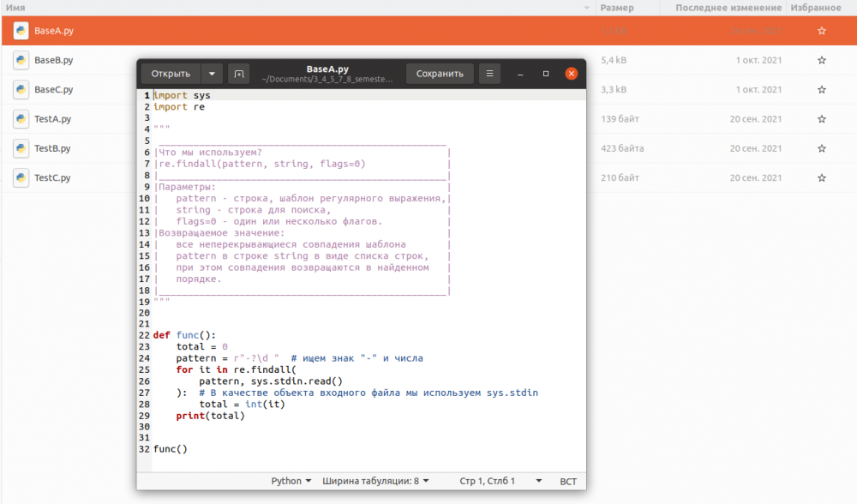Maximize the gedit editor window
Viewport: 857px width, 504px height.
(x=546, y=74)
